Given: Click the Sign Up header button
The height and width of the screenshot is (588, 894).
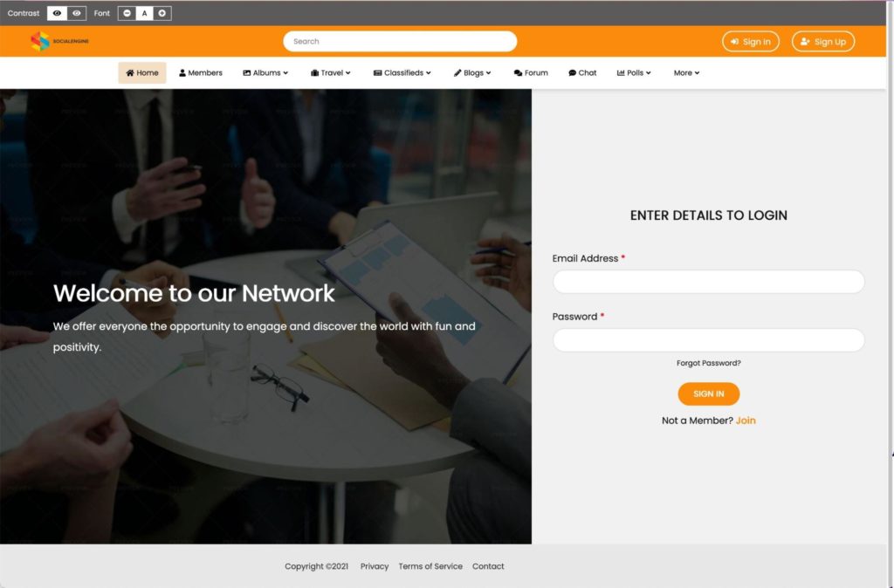Looking at the screenshot, I should pyautogui.click(x=822, y=42).
